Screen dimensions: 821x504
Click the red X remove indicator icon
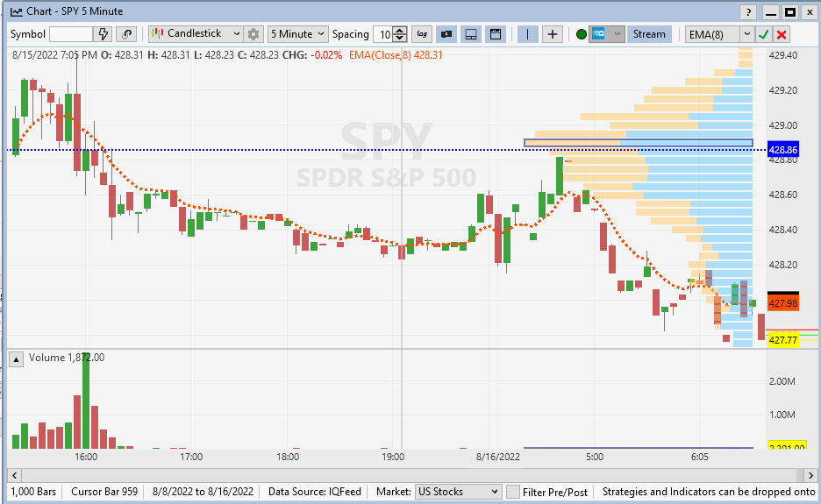782,34
